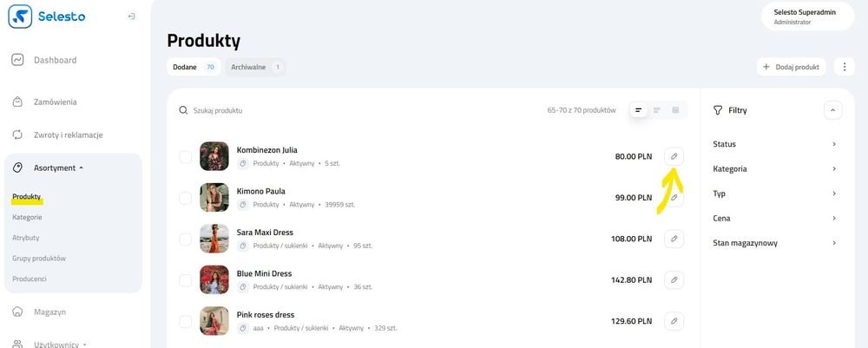Click the Dodaj produkt button
This screenshot has width=868, height=348.
[x=791, y=67]
